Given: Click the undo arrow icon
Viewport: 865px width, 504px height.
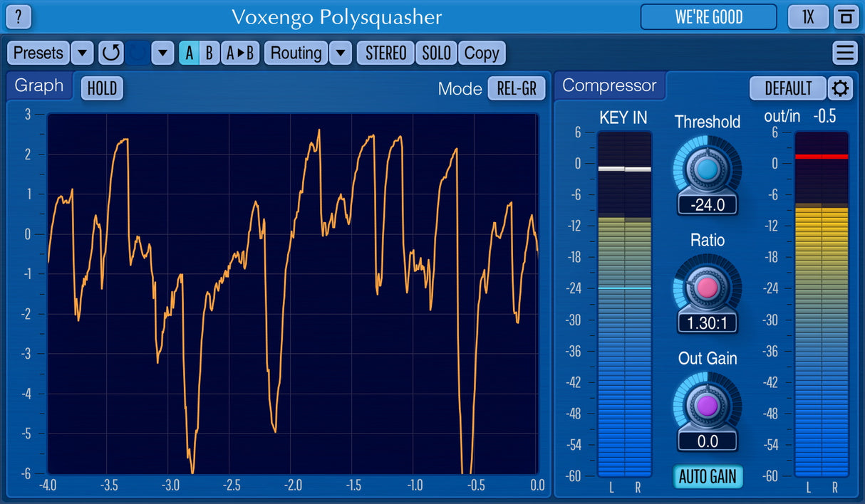Looking at the screenshot, I should pyautogui.click(x=110, y=53).
